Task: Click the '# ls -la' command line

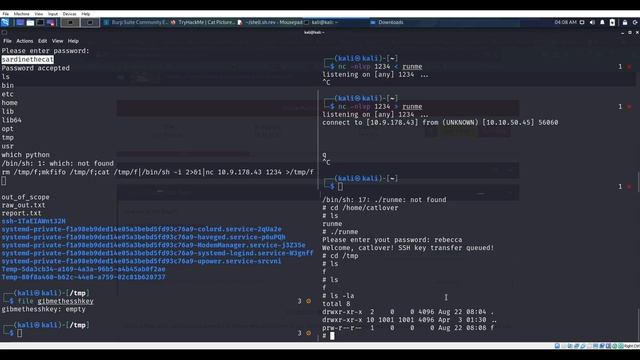Action: click(x=338, y=296)
